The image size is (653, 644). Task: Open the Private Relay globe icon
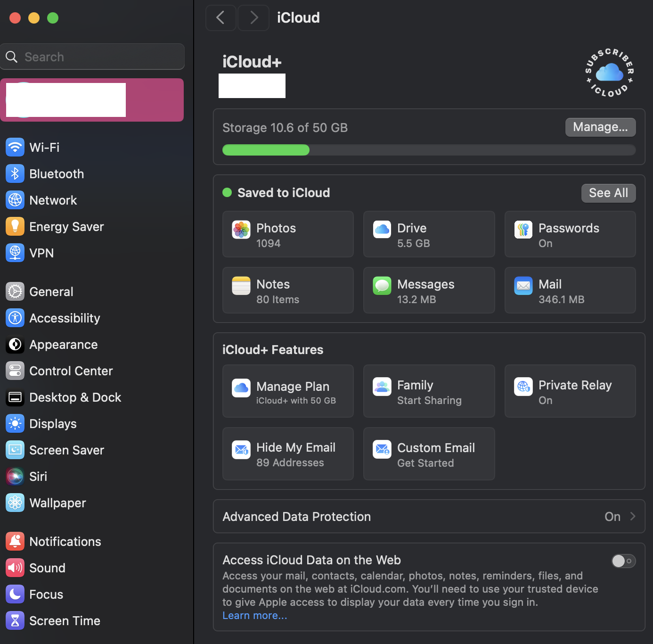point(523,387)
